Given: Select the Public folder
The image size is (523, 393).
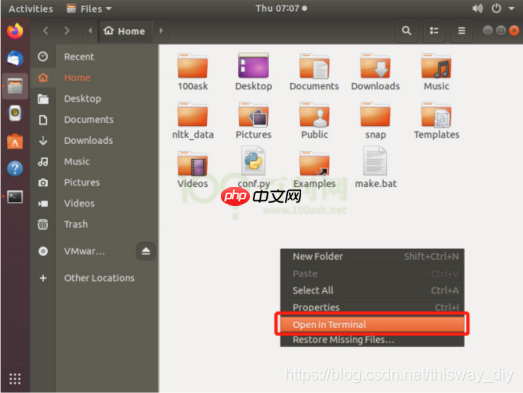Looking at the screenshot, I should coord(314,120).
